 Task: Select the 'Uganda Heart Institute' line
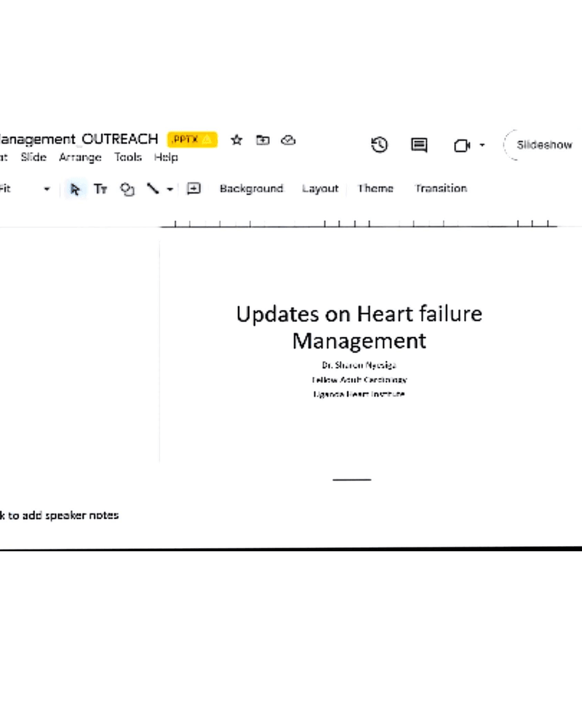coord(359,394)
